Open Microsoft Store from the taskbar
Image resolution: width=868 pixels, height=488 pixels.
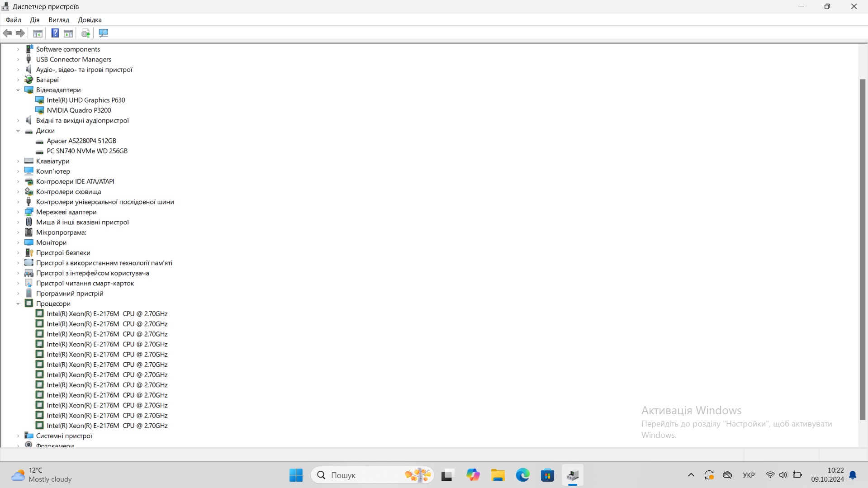548,475
